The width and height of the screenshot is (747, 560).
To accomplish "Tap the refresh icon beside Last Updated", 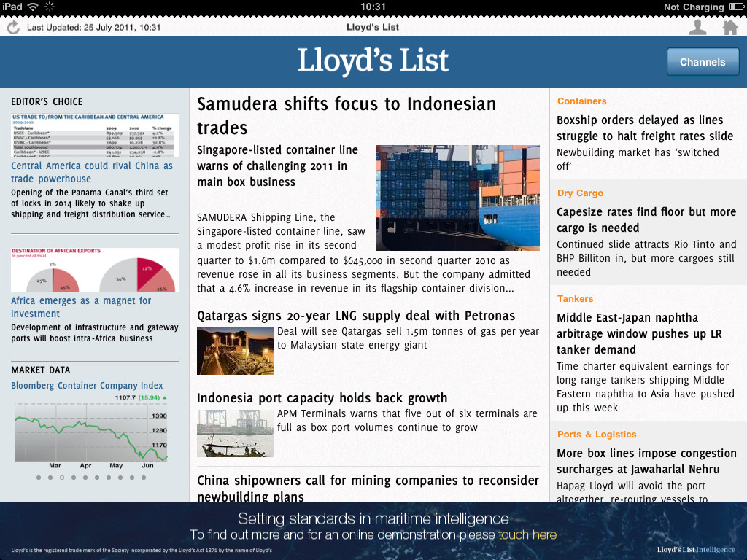I will point(13,28).
